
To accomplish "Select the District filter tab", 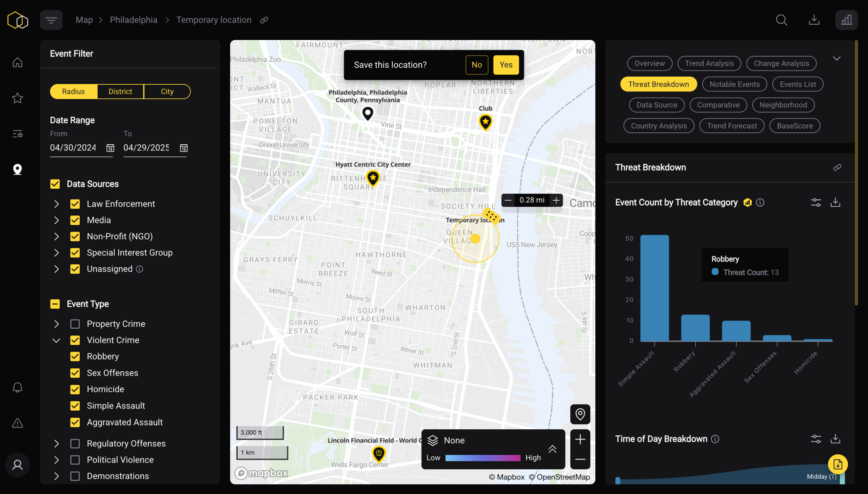I will [x=120, y=91].
